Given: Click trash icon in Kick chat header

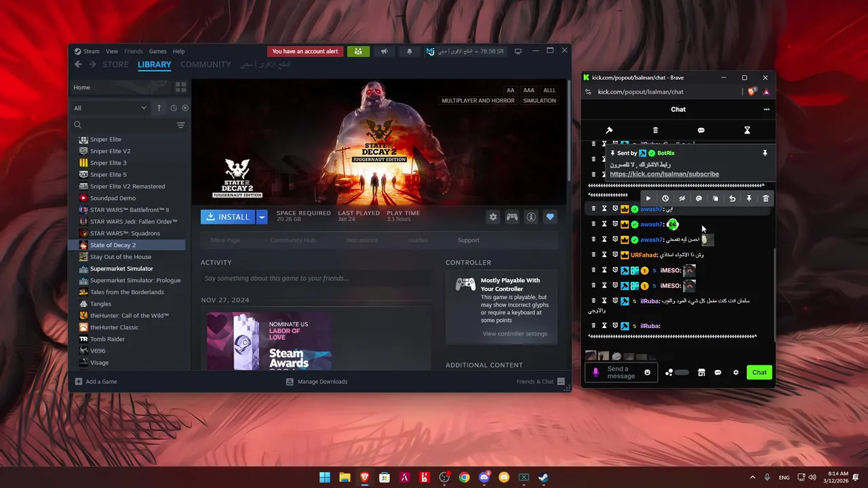Looking at the screenshot, I should 655,130.
